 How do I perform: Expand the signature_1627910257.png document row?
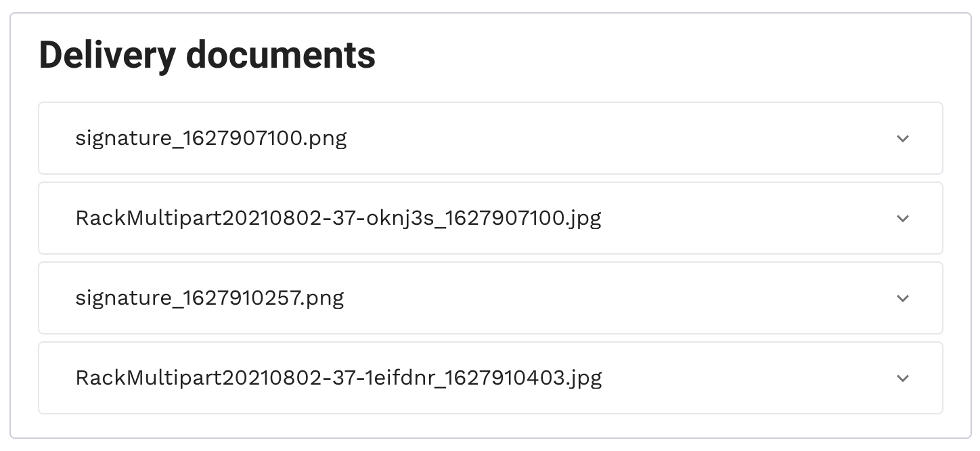coord(490,299)
